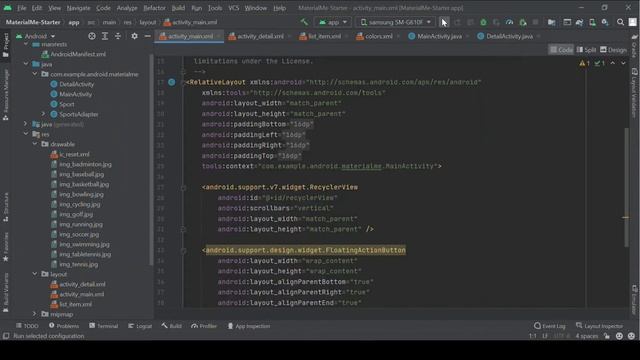Screen dimensions: 640x360
Task: Open the Event Log
Action: [549, 326]
